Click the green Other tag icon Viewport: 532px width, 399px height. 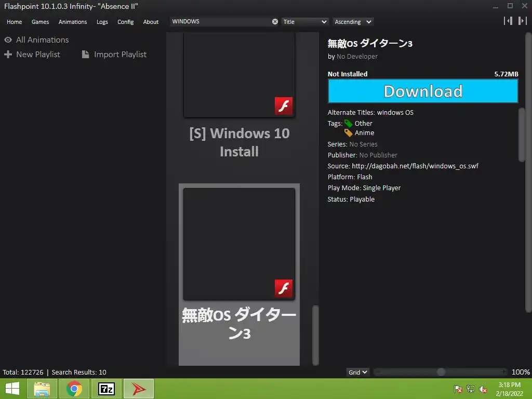click(349, 123)
